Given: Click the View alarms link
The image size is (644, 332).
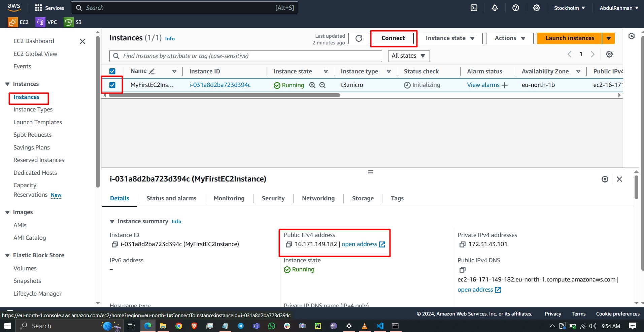Looking at the screenshot, I should (483, 85).
